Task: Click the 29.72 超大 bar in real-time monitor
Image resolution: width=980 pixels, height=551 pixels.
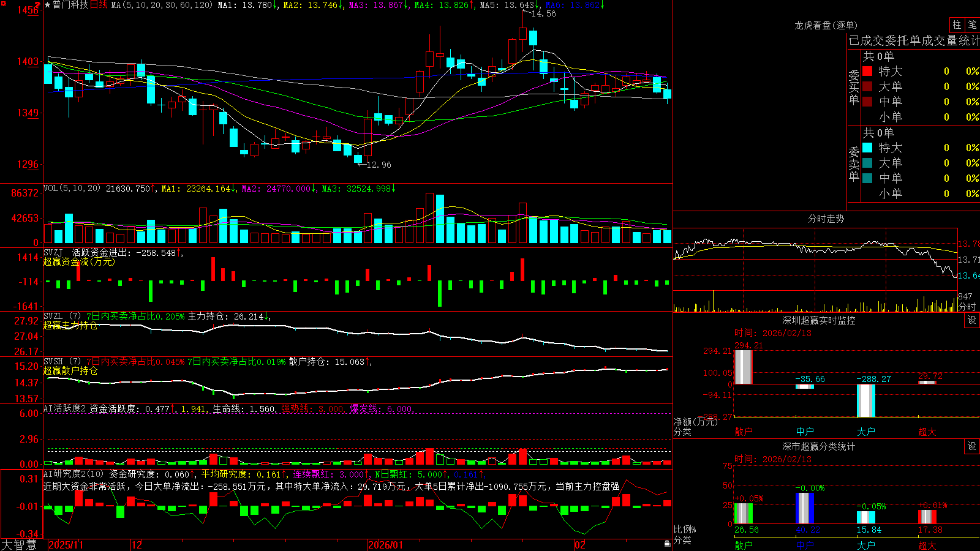Action: coord(927,382)
